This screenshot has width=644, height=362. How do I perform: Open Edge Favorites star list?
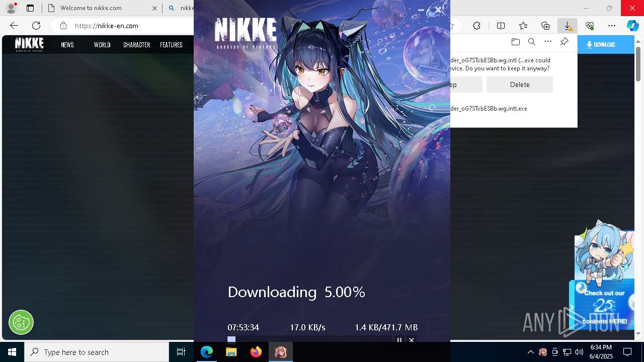click(x=523, y=26)
